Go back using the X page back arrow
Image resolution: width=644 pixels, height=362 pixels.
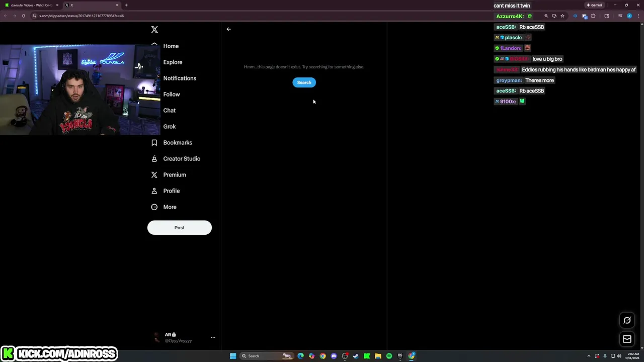228,29
